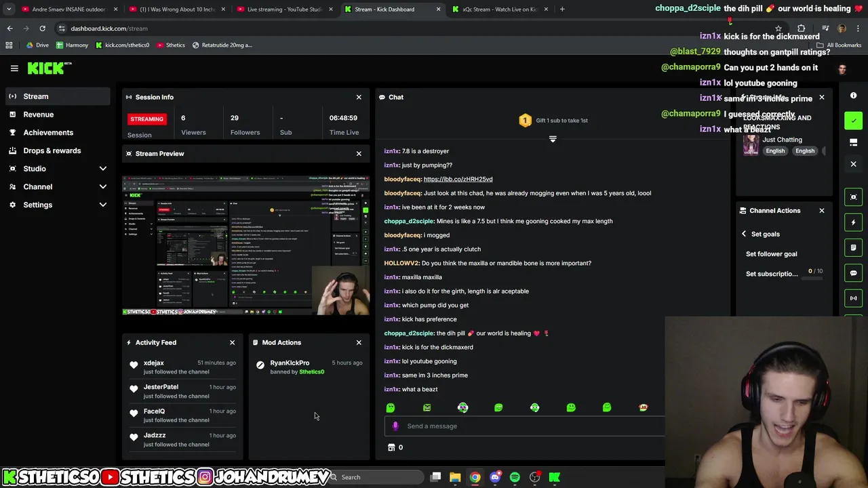Toggle the document widget icon
Image resolution: width=868 pixels, height=488 pixels.
click(x=854, y=247)
